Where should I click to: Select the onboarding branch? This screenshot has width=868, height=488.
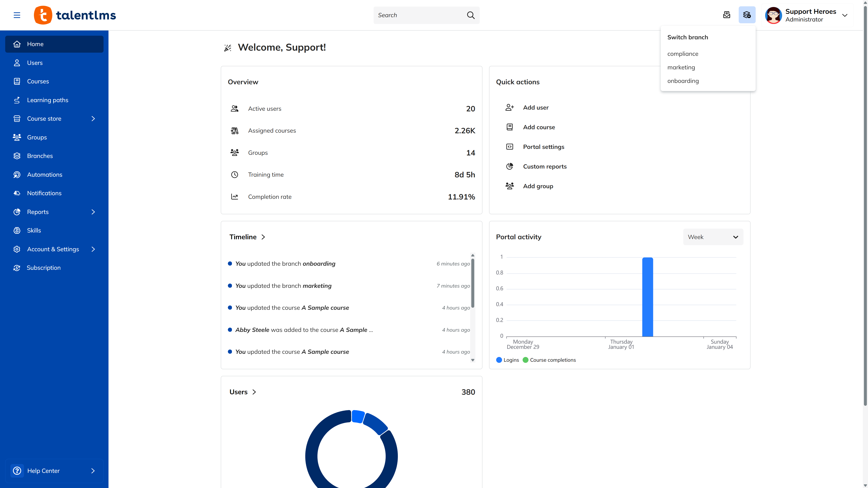(x=683, y=81)
